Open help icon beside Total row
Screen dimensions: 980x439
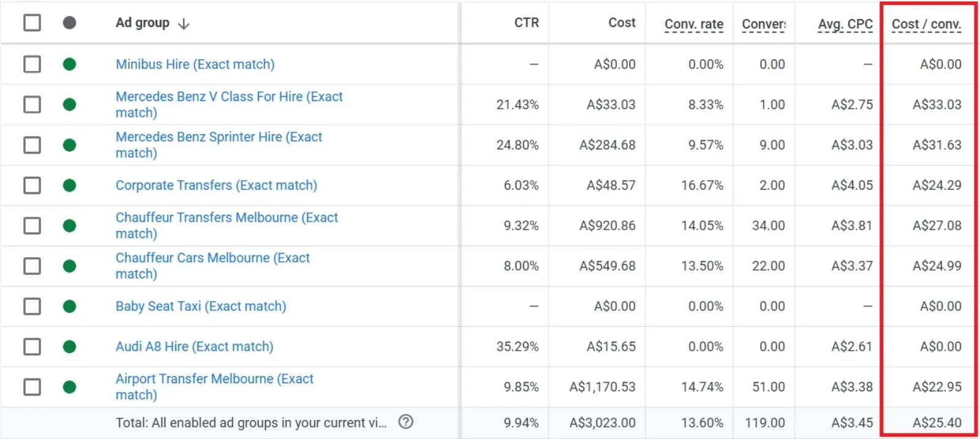click(x=405, y=422)
